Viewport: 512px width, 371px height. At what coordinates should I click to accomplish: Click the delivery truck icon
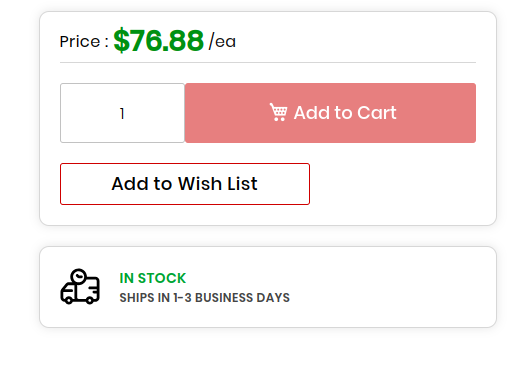click(x=80, y=287)
